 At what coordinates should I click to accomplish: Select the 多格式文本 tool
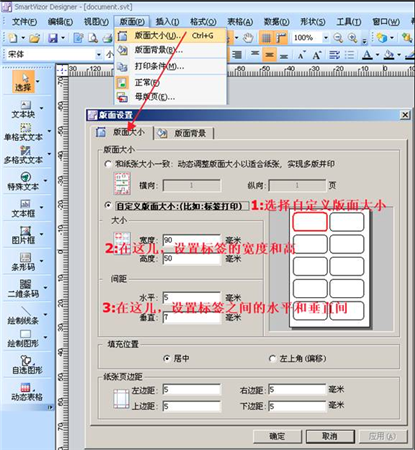click(23, 155)
